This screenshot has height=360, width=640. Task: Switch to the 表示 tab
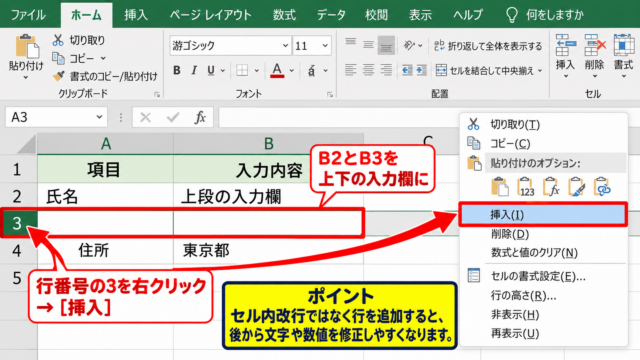click(420, 15)
